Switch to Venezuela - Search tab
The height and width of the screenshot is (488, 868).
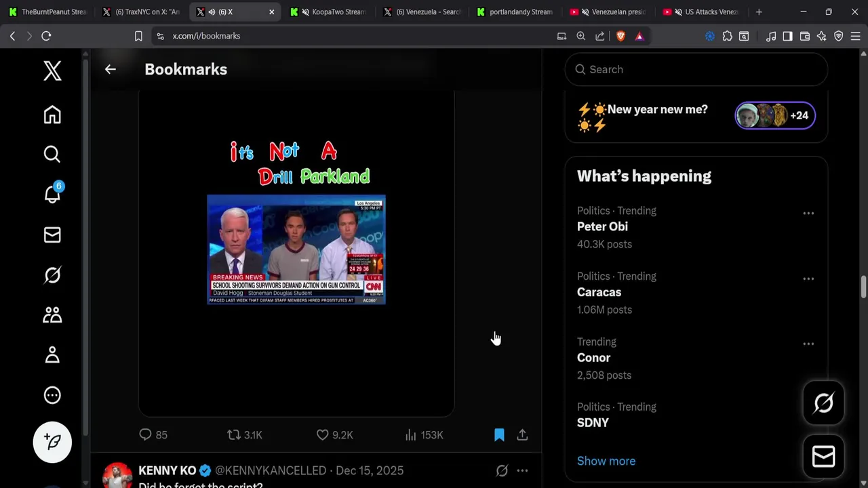click(422, 12)
